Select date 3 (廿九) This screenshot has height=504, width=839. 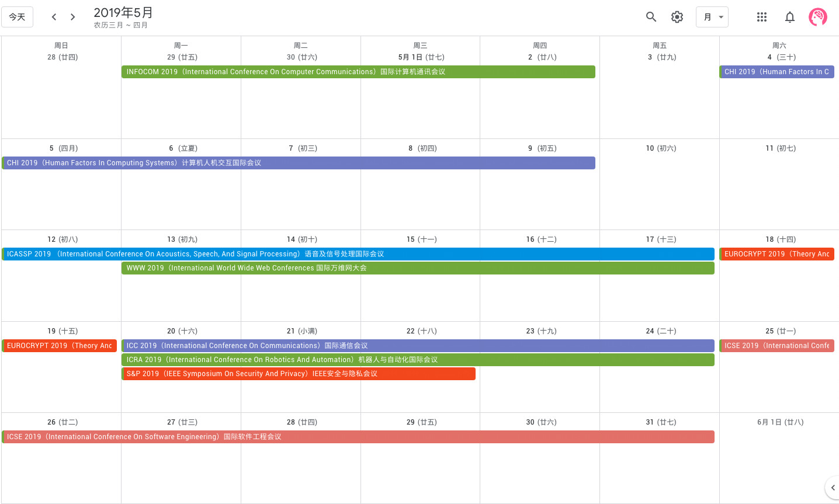tap(662, 57)
